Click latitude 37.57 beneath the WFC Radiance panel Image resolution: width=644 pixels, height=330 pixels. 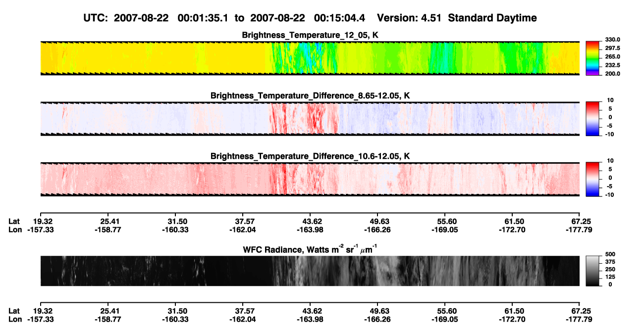click(243, 311)
